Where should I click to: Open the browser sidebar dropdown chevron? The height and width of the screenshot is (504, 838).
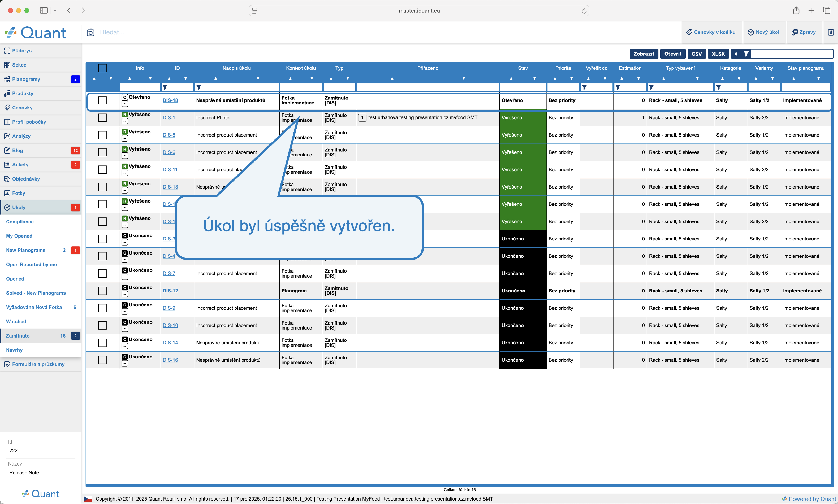click(55, 11)
